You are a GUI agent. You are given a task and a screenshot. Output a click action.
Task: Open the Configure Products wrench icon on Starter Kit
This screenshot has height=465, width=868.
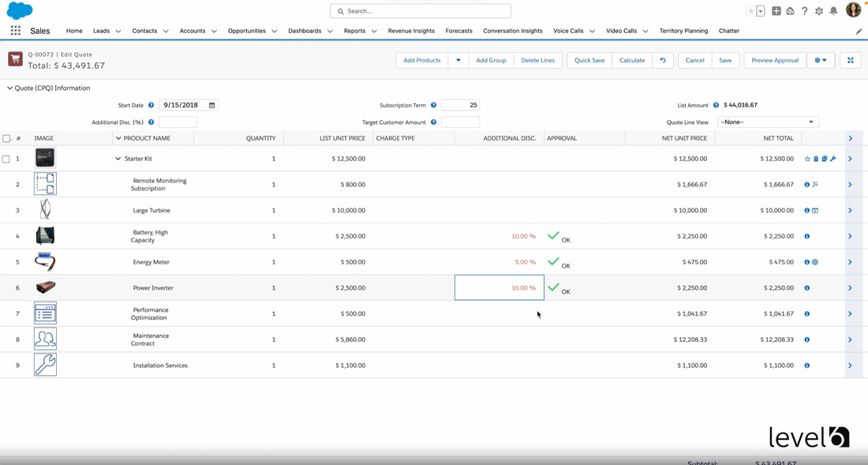pos(832,159)
